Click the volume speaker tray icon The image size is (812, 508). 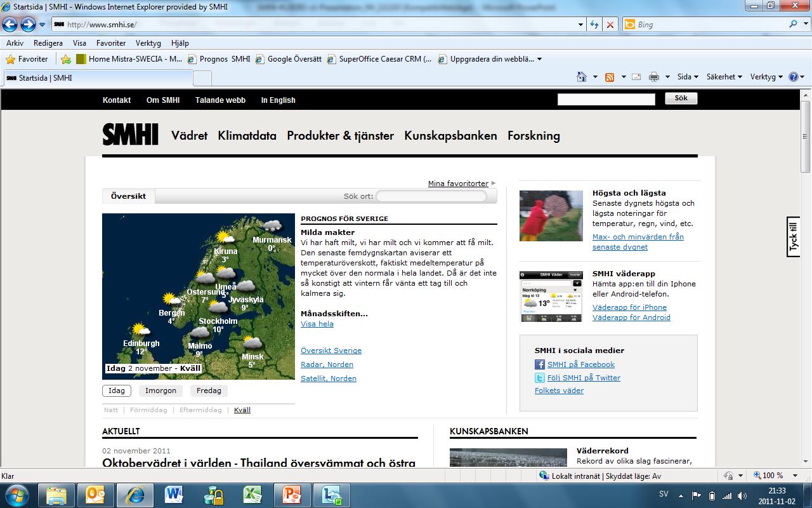(x=742, y=495)
